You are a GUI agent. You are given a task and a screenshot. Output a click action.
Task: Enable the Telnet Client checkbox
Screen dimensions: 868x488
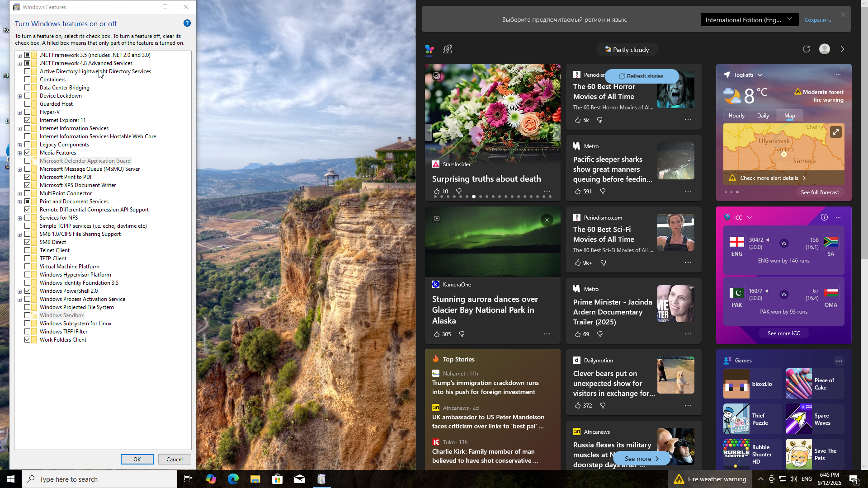click(28, 250)
